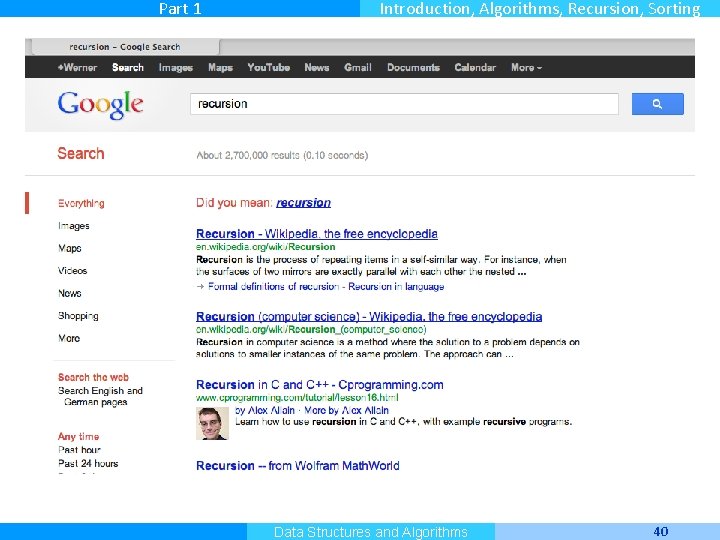Click the red Search heading
The width and height of the screenshot is (720, 540).
point(81,153)
